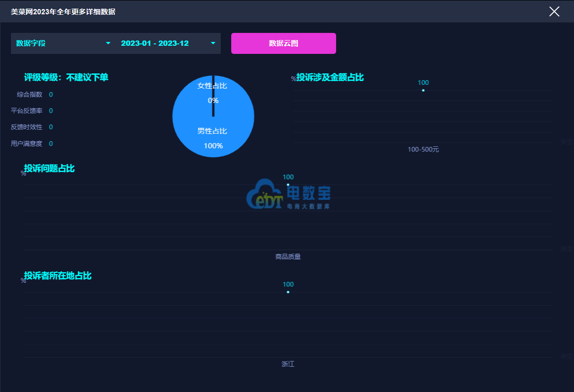The height and width of the screenshot is (392, 574).
Task: Click the 投诉者所在地占比 chart title
Action: click(x=58, y=276)
